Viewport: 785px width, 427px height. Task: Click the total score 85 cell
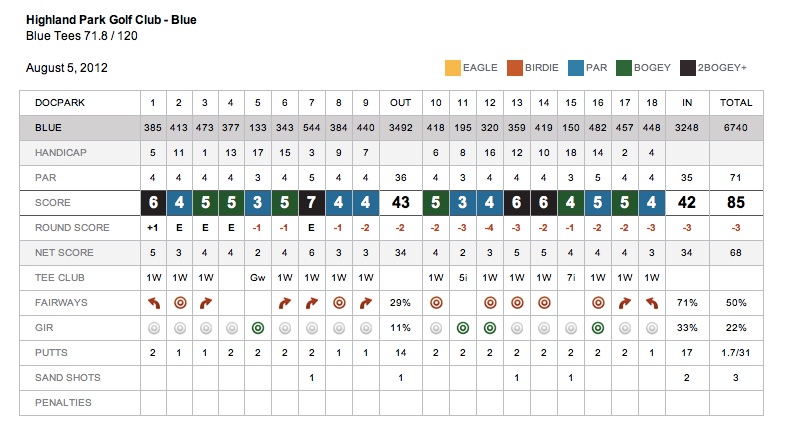[736, 202]
